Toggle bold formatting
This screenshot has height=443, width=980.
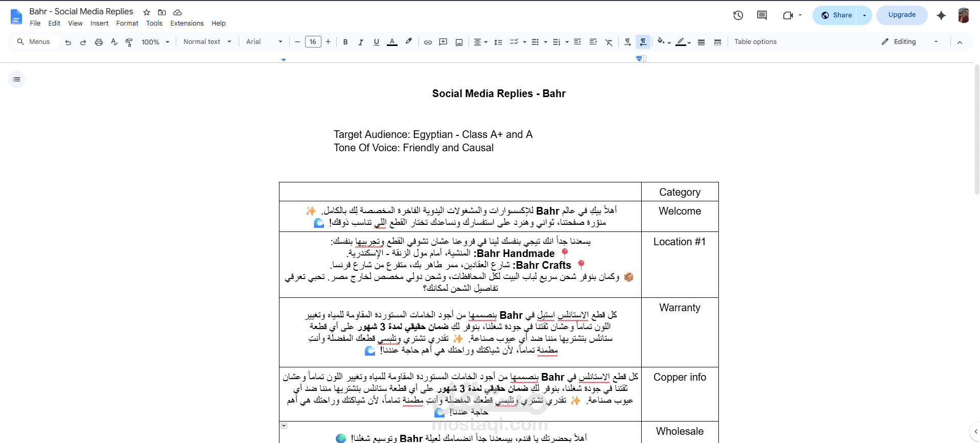pyautogui.click(x=345, y=42)
